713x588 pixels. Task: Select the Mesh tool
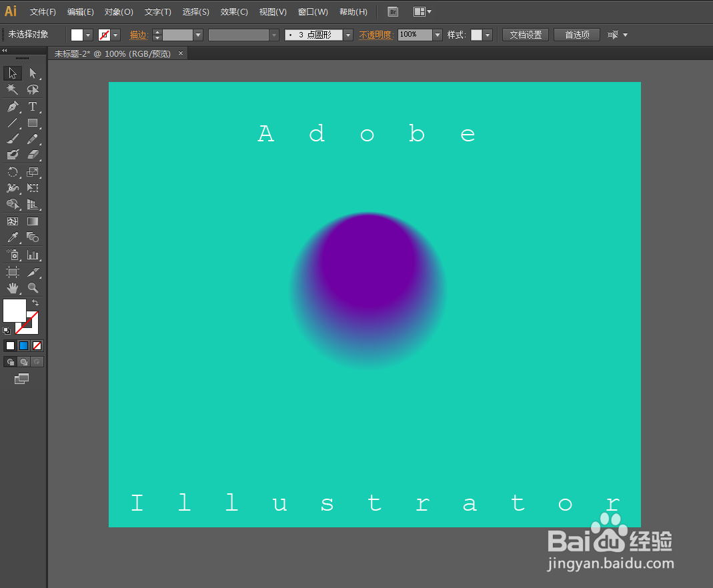tap(12, 221)
